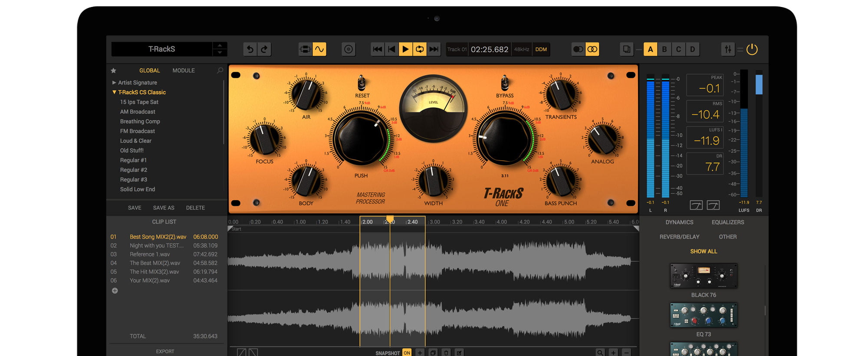Image resolution: width=868 pixels, height=356 pixels.
Task: Select the Breathing Comp preset
Action: coord(140,122)
